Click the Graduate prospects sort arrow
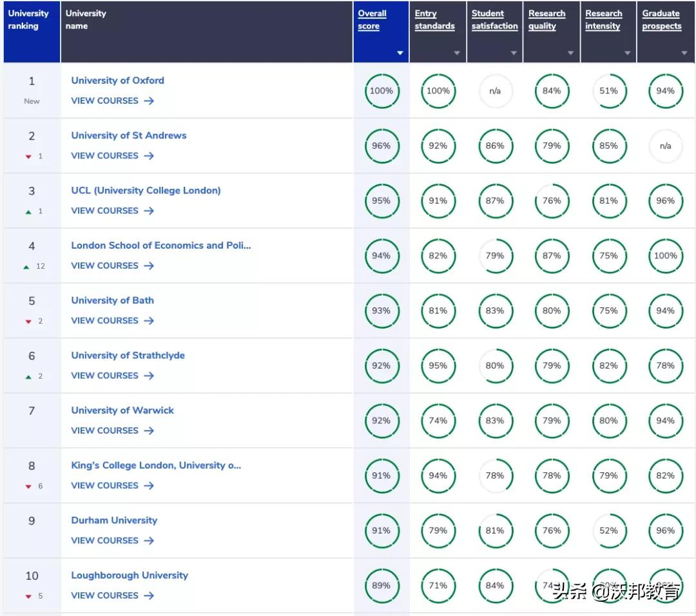Viewport: 696px width, 616px height. [x=684, y=53]
